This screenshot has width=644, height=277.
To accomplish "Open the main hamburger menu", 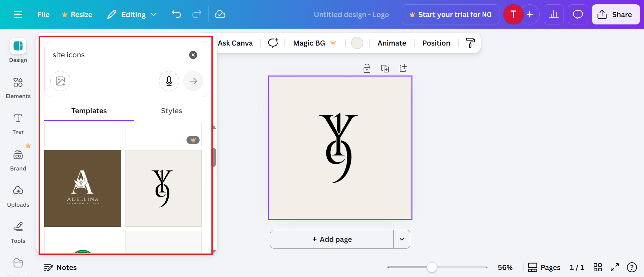I will pyautogui.click(x=18, y=14).
